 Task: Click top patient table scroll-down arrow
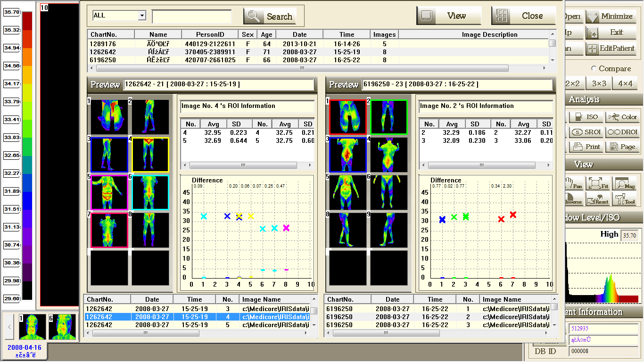[x=552, y=60]
